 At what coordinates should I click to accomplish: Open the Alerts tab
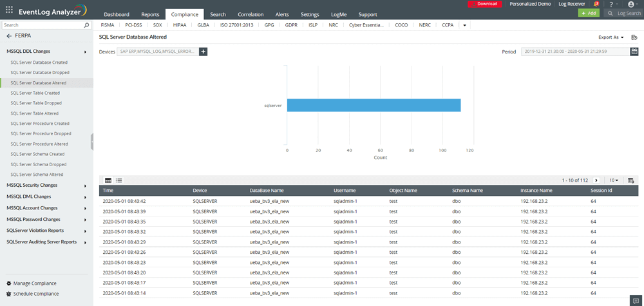(x=282, y=14)
